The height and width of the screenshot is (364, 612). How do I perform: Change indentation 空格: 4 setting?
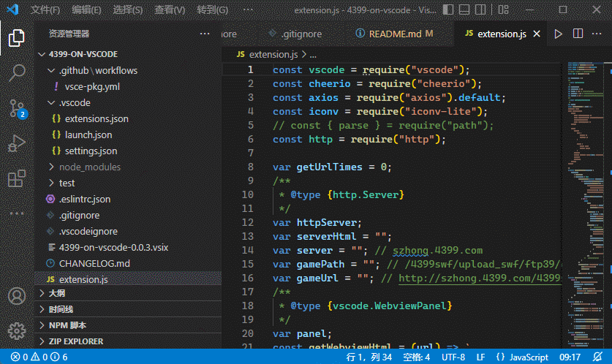(x=416, y=357)
